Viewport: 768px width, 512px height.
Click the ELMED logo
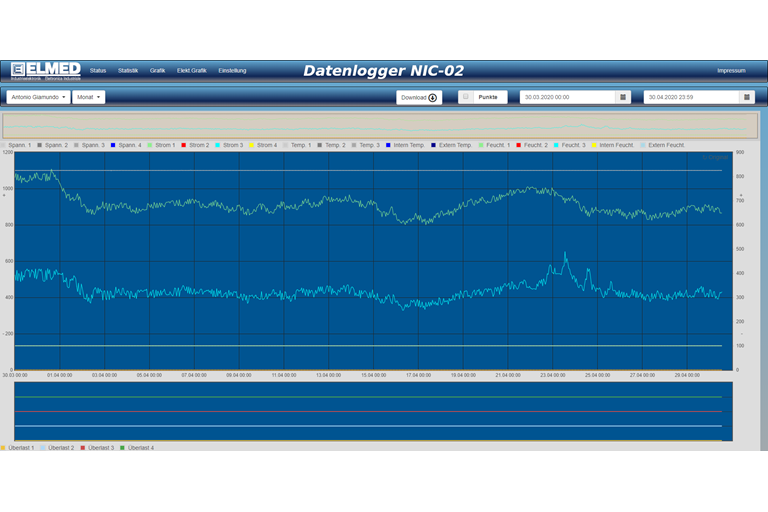pos(46,70)
